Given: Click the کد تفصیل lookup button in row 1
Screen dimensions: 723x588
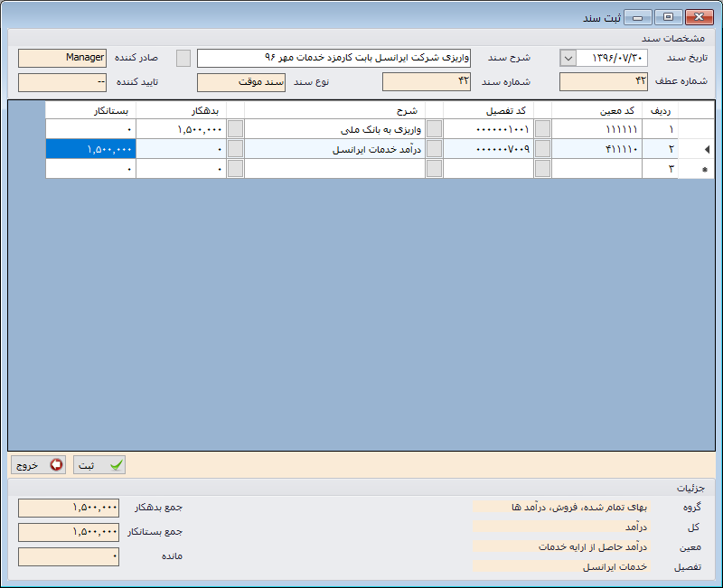Looking at the screenshot, I should tap(435, 129).
